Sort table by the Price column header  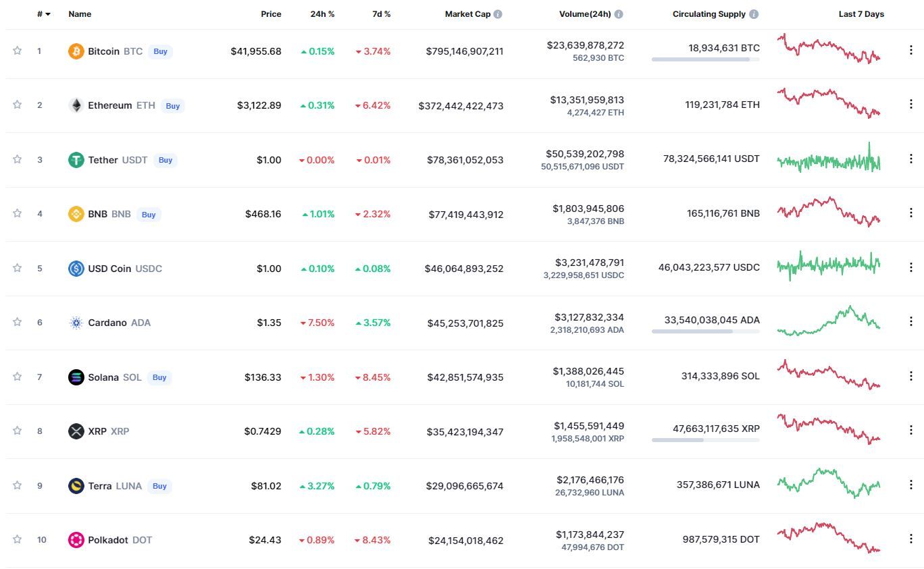(271, 14)
